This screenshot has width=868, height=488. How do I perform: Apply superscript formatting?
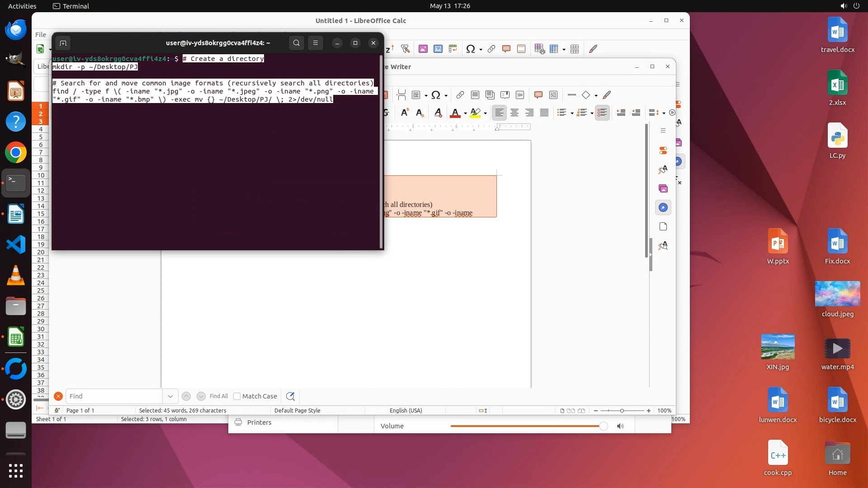click(405, 113)
